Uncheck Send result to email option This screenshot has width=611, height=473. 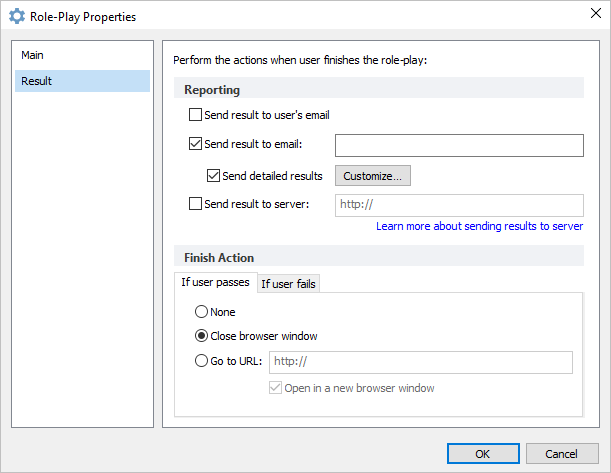point(195,144)
